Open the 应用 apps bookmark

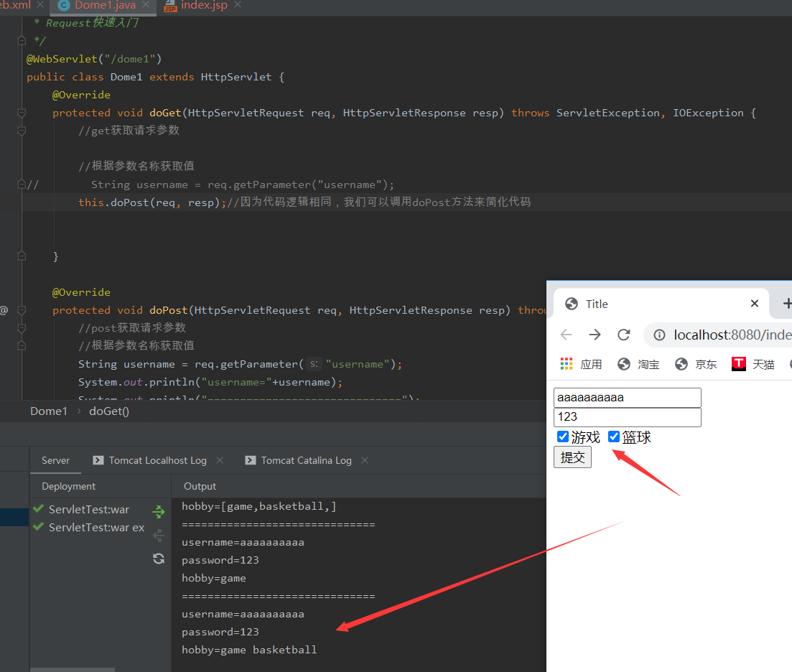pos(582,364)
